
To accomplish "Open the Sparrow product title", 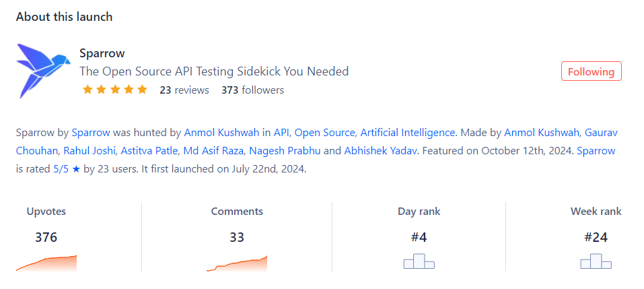I will (x=102, y=53).
